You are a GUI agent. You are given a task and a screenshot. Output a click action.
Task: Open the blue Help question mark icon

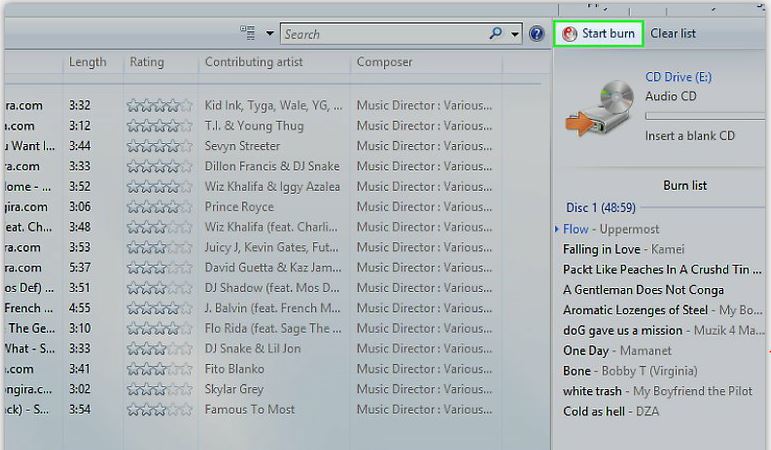(536, 34)
